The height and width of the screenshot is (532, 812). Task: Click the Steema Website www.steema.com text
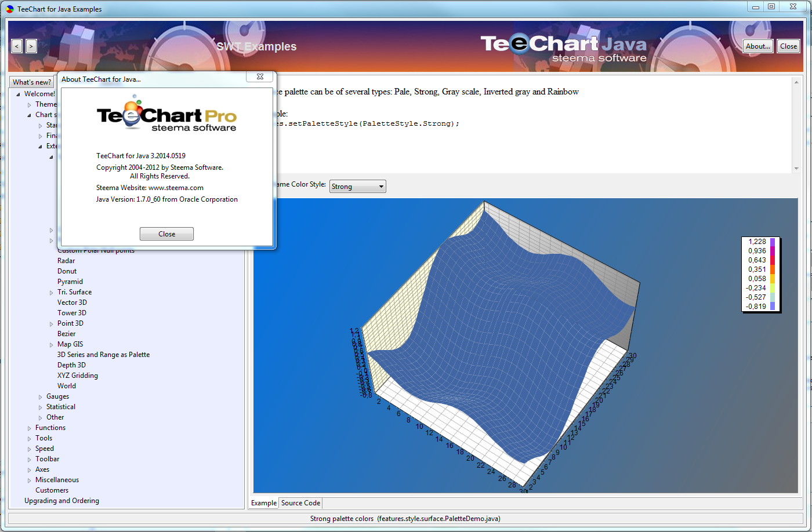click(150, 188)
